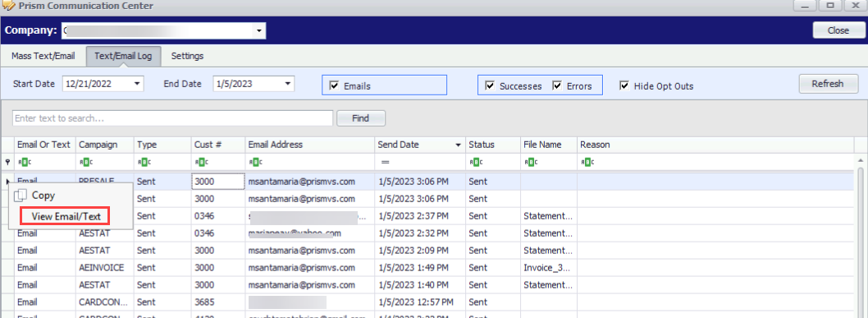Screen dimensions: 868x318
Task: Click the Status column header
Action: click(x=493, y=145)
